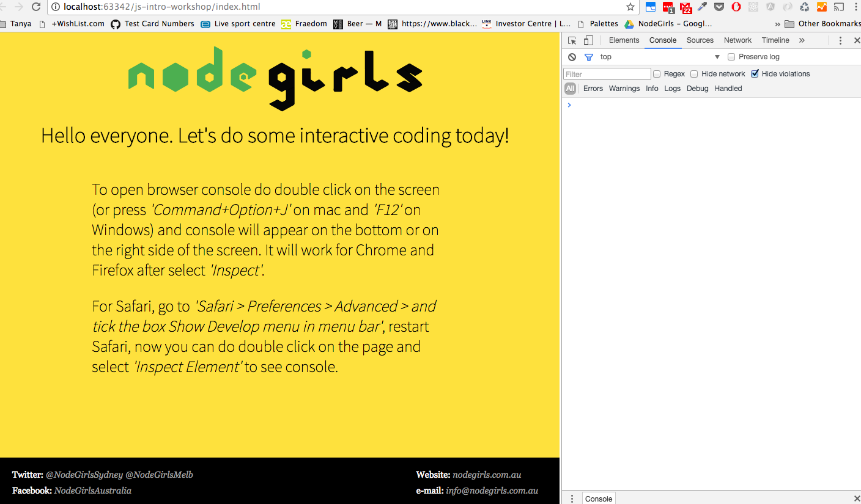
Task: Open the Test Card Numbers bookmark
Action: [153, 24]
